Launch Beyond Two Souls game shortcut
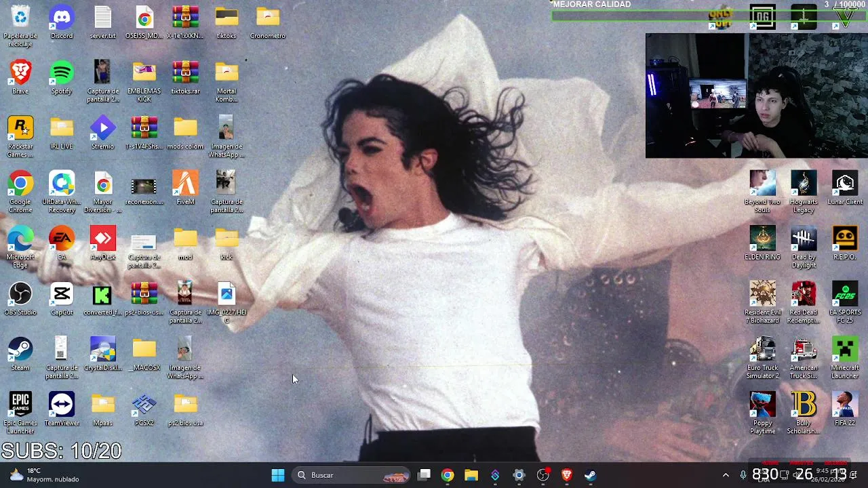The image size is (868, 488). pyautogui.click(x=762, y=192)
